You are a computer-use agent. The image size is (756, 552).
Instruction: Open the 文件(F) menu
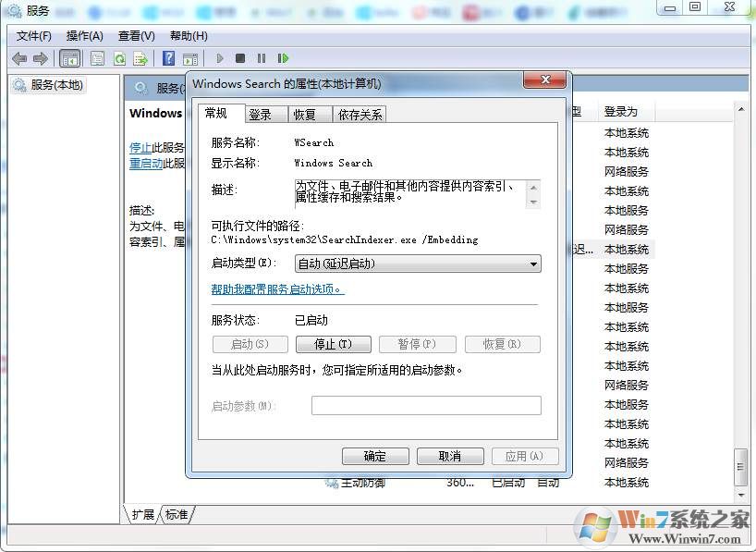click(34, 36)
